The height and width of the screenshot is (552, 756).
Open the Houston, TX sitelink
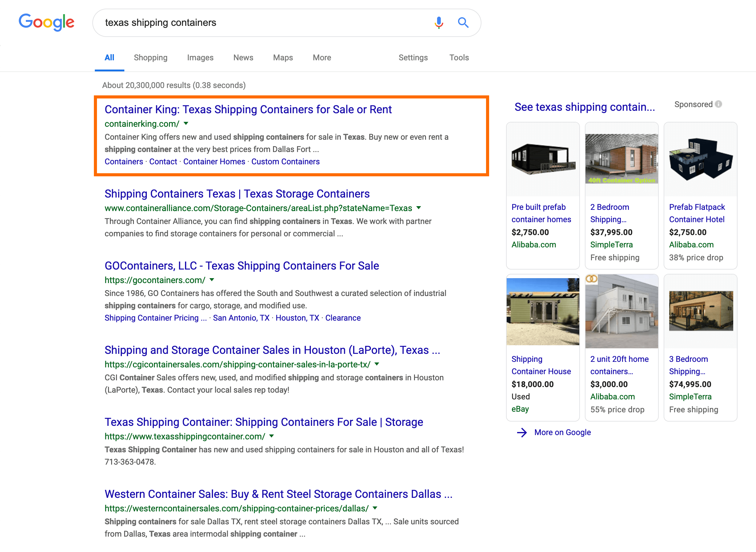297,318
